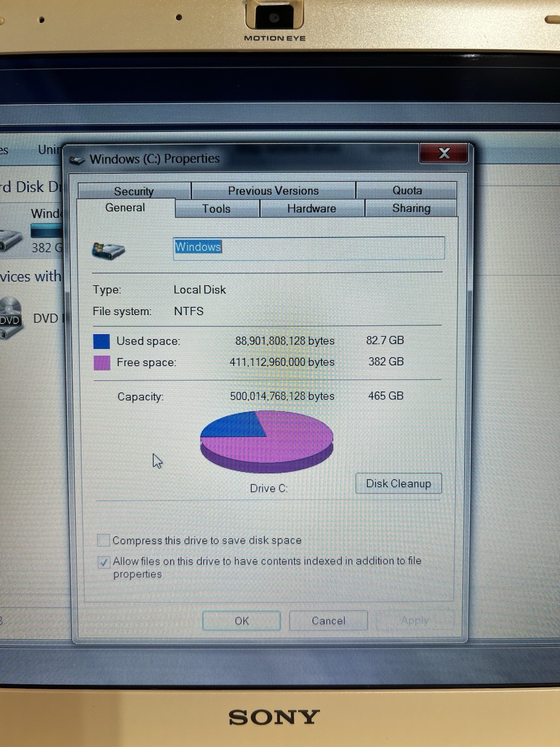The image size is (560, 747).
Task: Click the greyed-out Apply button
Action: pyautogui.click(x=415, y=620)
